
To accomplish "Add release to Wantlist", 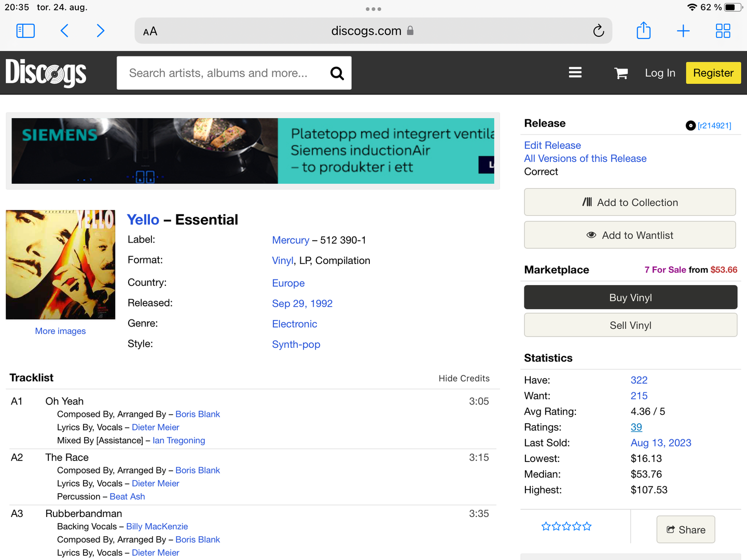I will pyautogui.click(x=630, y=235).
